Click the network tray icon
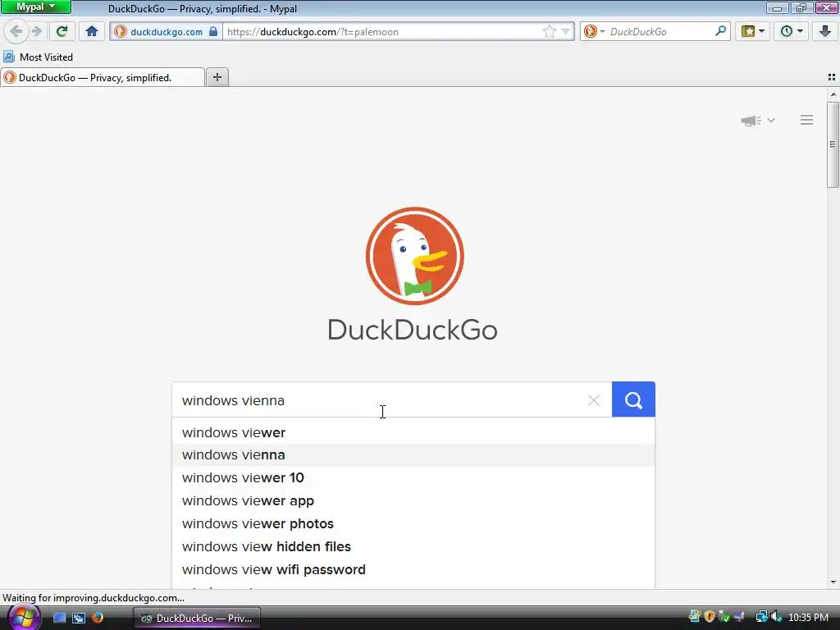 (x=760, y=617)
